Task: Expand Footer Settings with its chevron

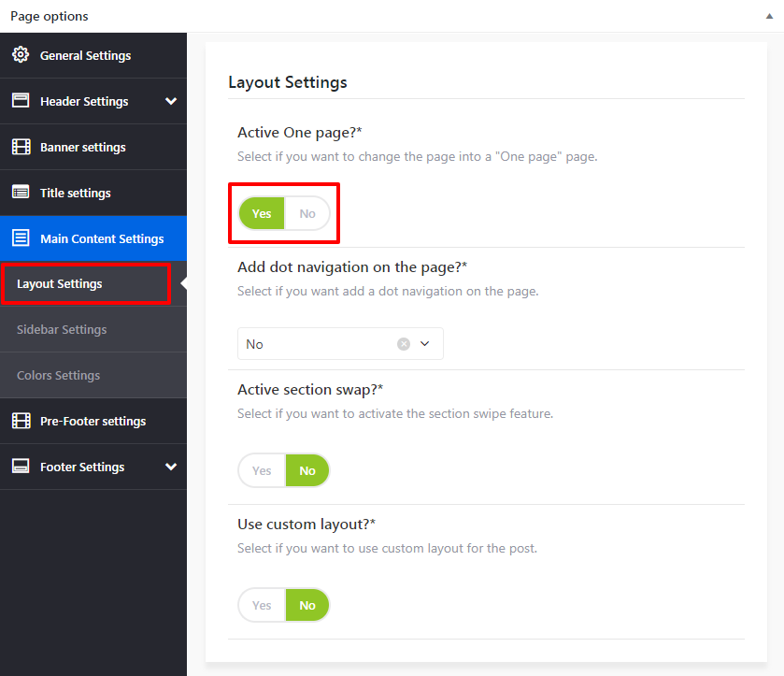Action: (170, 467)
